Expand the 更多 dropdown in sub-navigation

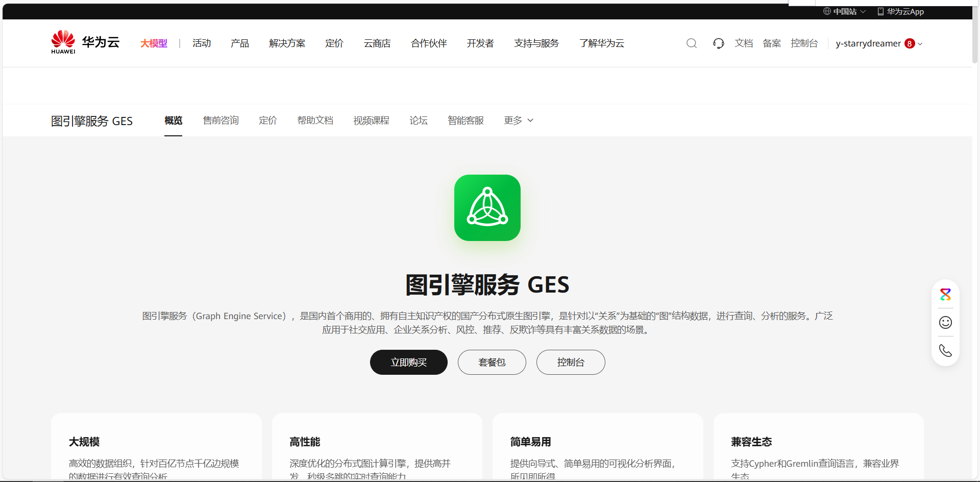tap(519, 120)
